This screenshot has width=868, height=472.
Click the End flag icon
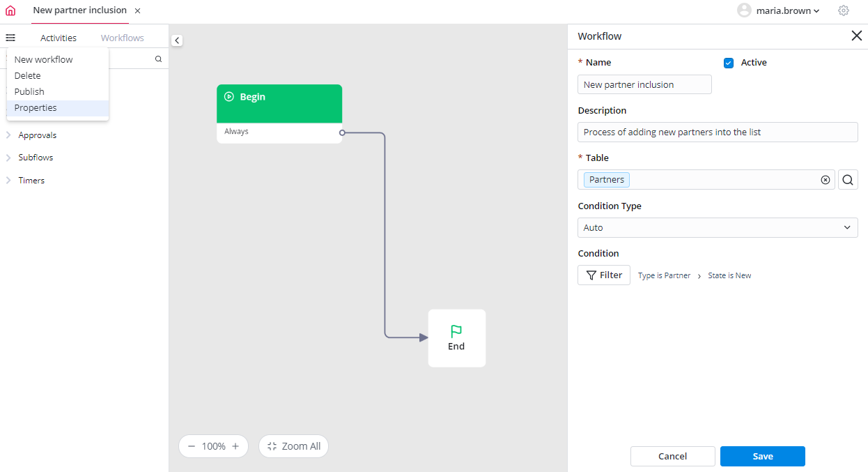[x=456, y=331]
